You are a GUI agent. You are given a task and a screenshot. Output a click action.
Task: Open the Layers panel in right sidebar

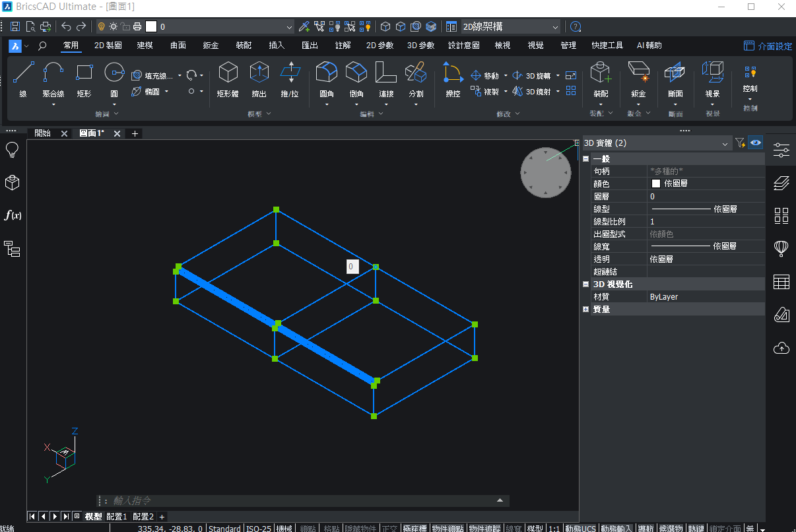[781, 182]
